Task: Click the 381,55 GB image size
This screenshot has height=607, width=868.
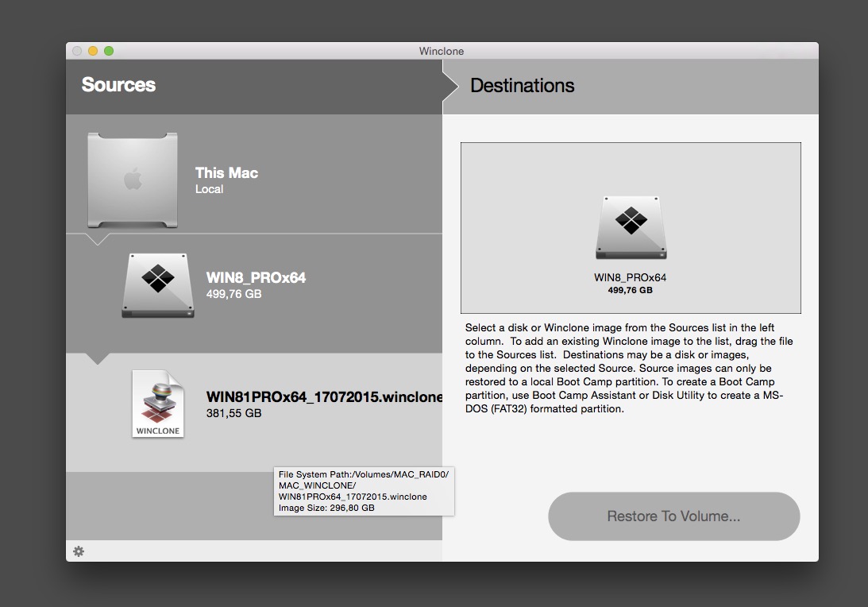Action: (x=233, y=413)
